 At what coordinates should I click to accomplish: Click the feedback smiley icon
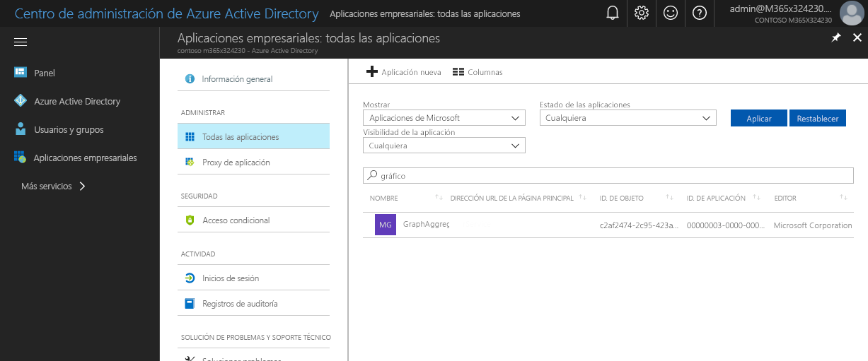(x=671, y=13)
